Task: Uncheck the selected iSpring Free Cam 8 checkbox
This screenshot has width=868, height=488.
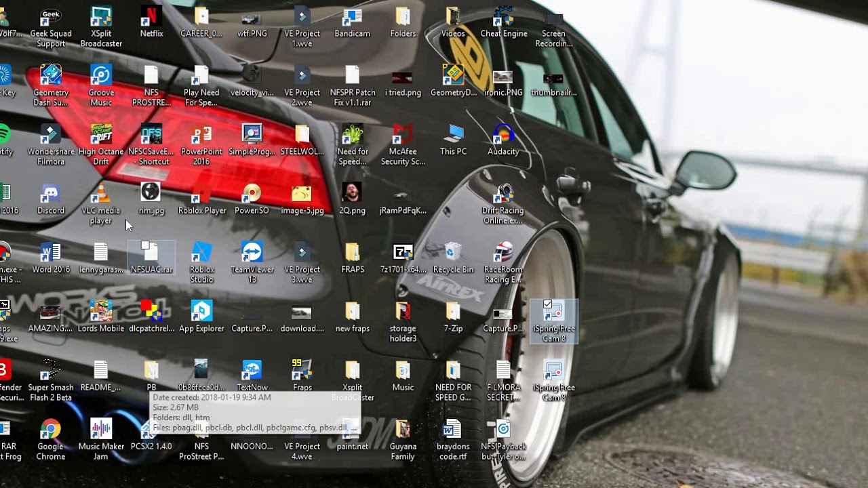Action: click(x=548, y=304)
